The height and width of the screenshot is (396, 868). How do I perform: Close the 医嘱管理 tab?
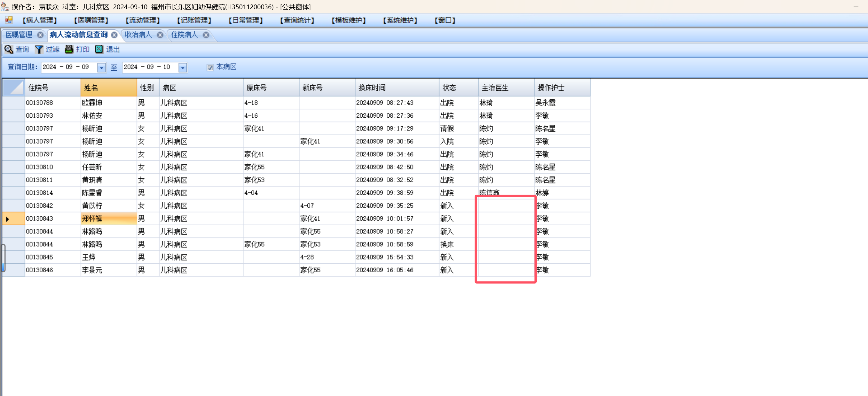[40, 35]
